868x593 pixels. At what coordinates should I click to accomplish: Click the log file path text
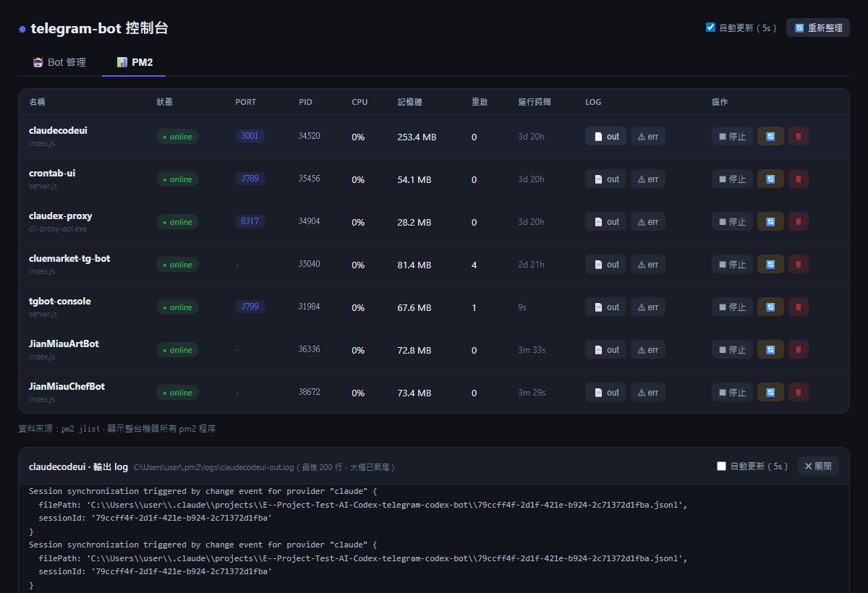(x=213, y=468)
